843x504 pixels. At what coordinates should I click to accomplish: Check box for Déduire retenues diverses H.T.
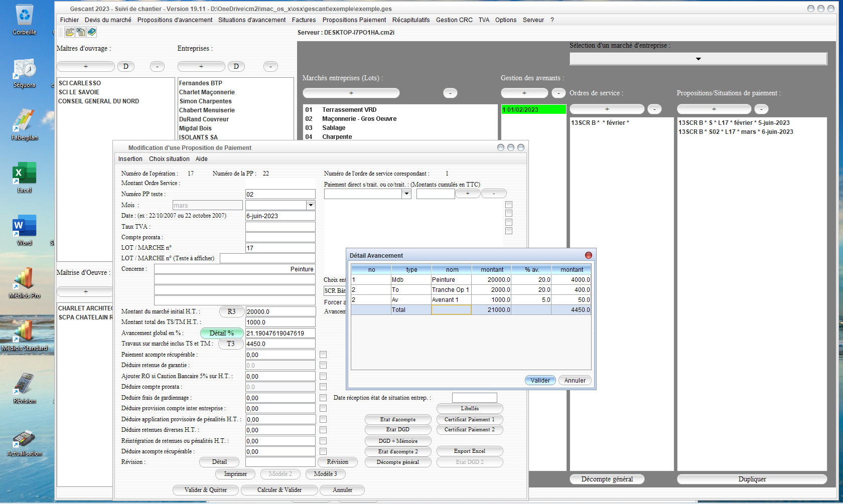click(323, 430)
